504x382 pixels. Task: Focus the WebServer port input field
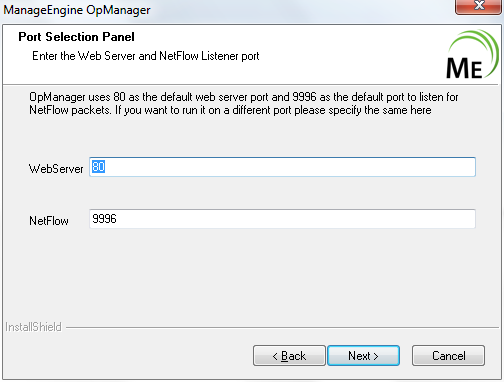tap(282, 167)
